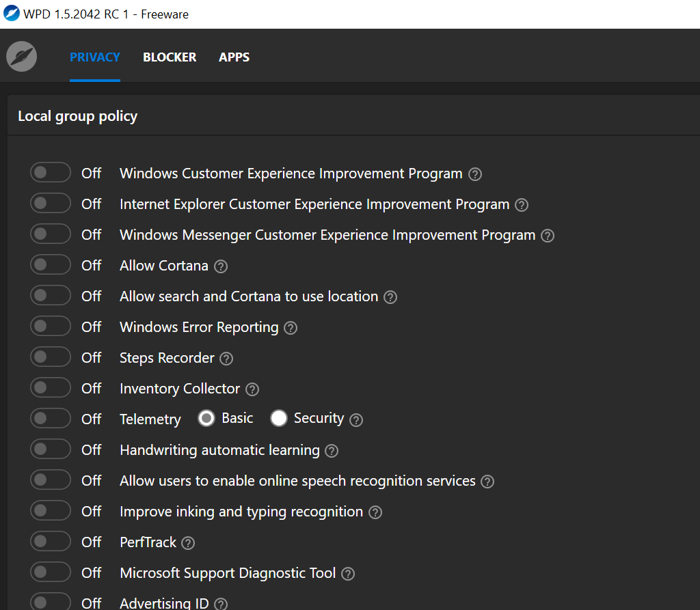View help for Microsoft Support Diagnostic Tool

(348, 574)
